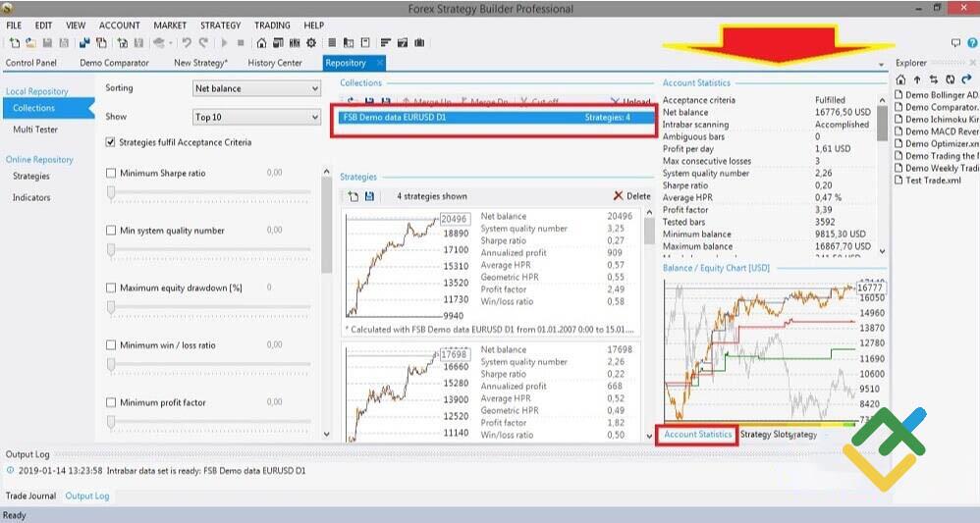Select Multi Tester in Local Repository

(35, 130)
